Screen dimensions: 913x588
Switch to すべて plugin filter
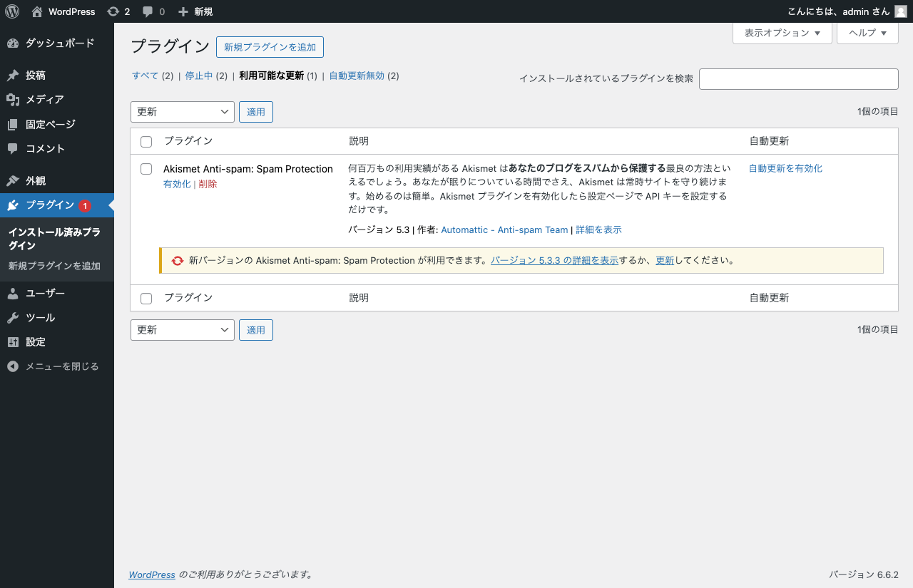(x=145, y=76)
